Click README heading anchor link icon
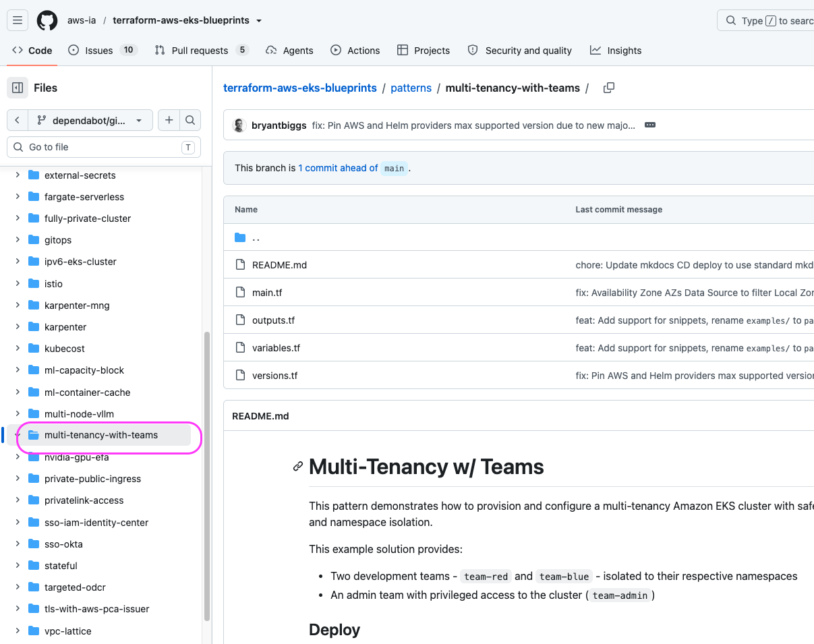Image resolution: width=814 pixels, height=644 pixels. tap(298, 467)
